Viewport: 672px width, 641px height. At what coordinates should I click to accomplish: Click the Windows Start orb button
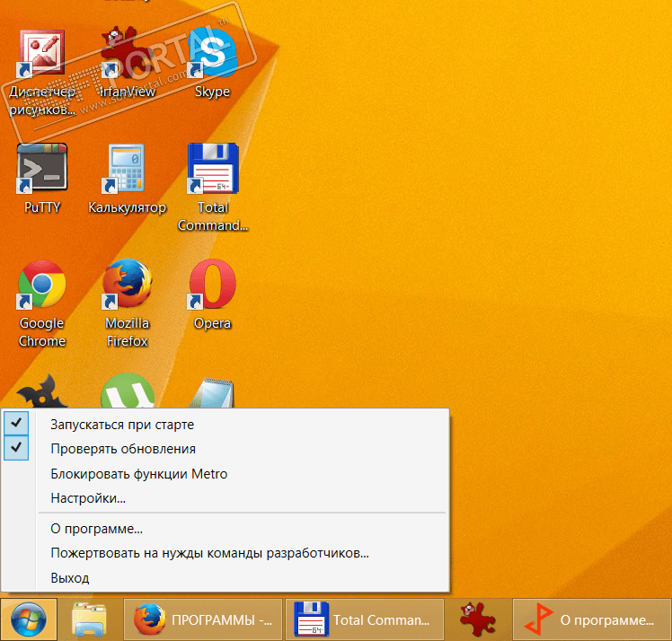[28, 619]
